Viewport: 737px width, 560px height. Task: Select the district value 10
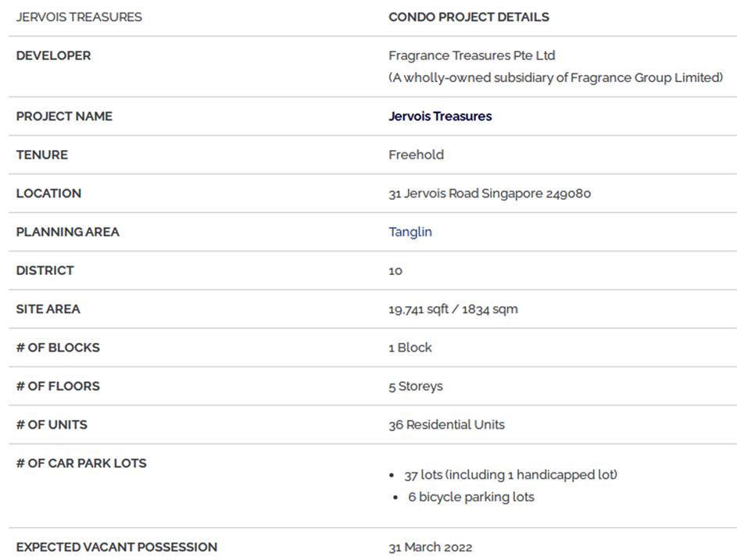(x=395, y=271)
